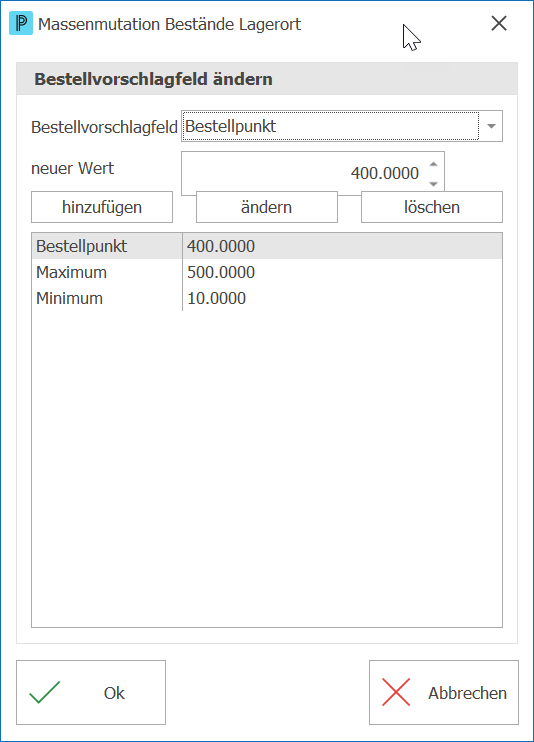Image resolution: width=534 pixels, height=742 pixels.
Task: Open the Bestellvorschlagfeld dropdown arrow
Action: [491, 126]
